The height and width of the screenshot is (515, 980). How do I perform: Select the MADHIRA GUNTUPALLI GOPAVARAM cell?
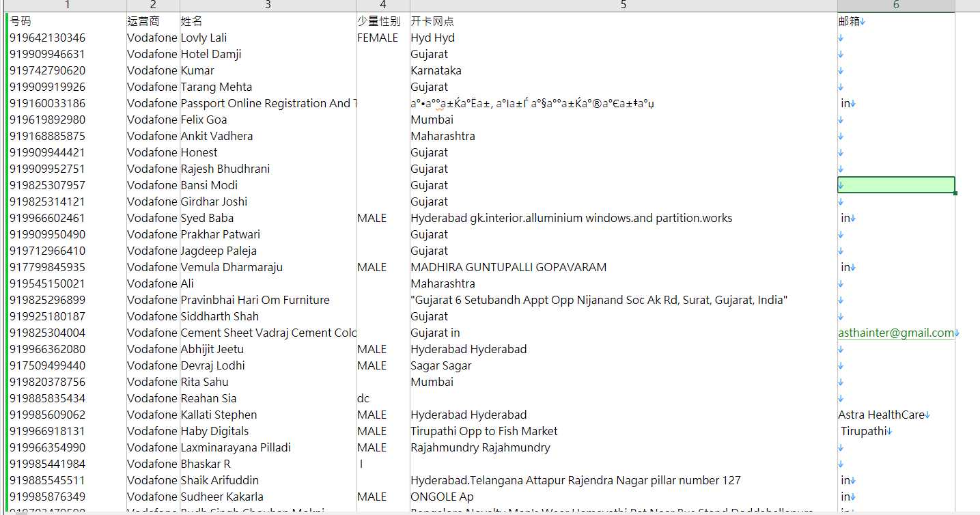point(624,267)
